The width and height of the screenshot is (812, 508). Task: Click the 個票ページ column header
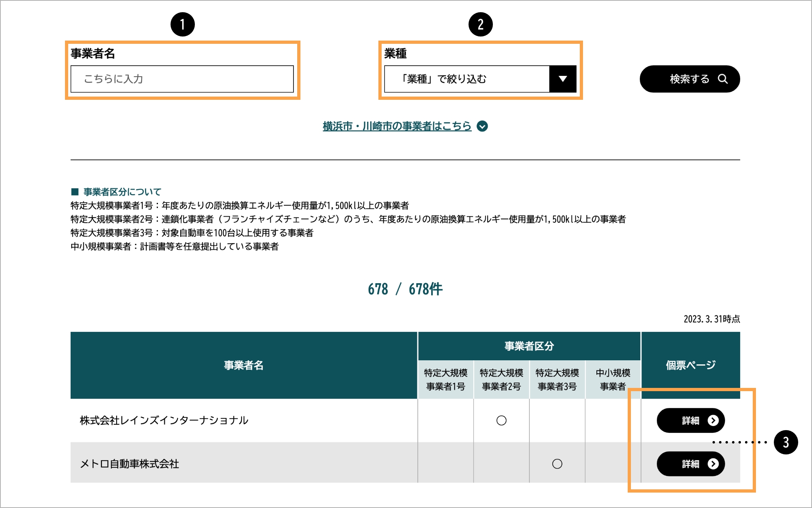click(x=691, y=365)
